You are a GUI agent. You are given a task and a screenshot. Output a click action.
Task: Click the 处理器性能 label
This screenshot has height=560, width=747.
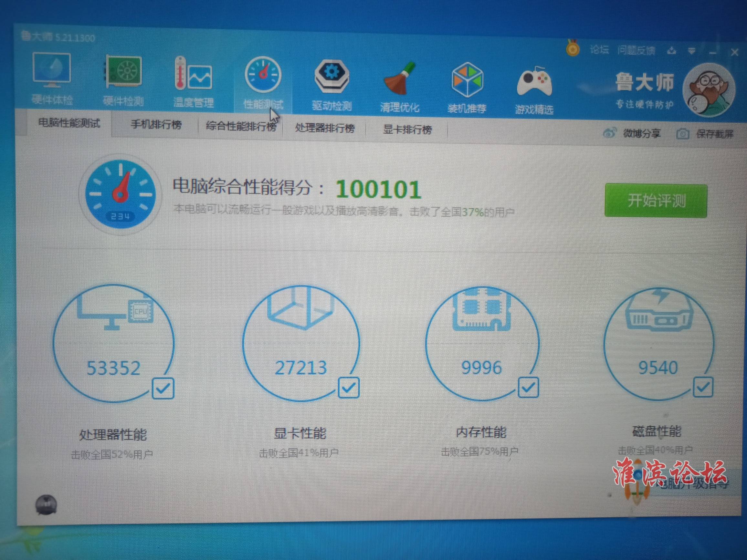(113, 434)
